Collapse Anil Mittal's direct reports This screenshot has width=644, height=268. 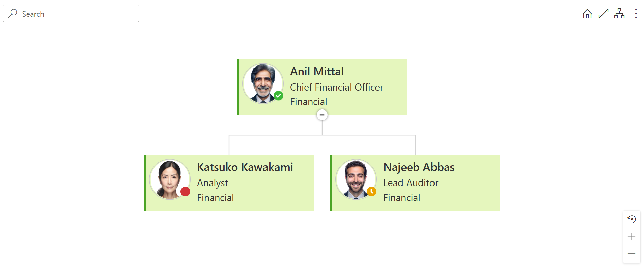click(x=322, y=115)
